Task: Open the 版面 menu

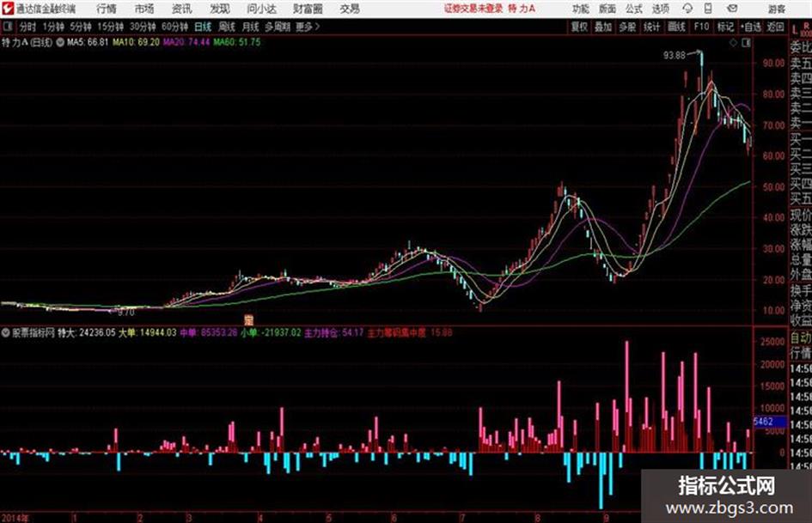Action: (x=607, y=9)
